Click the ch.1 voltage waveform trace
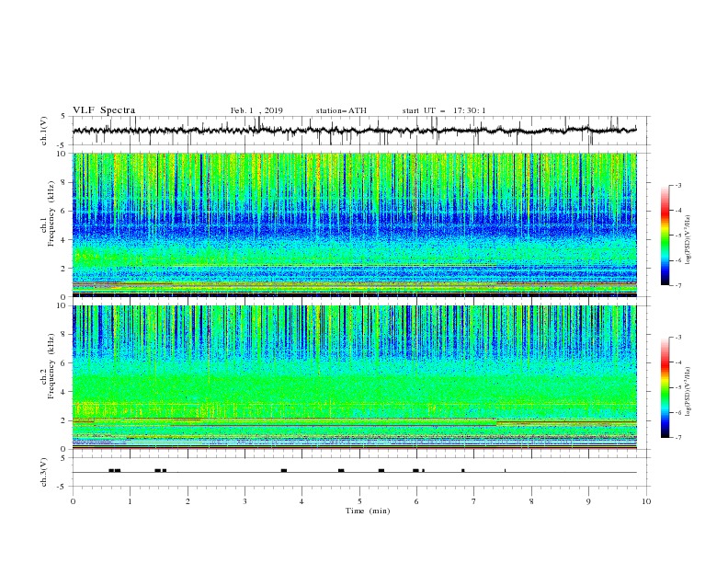 pyautogui.click(x=354, y=131)
